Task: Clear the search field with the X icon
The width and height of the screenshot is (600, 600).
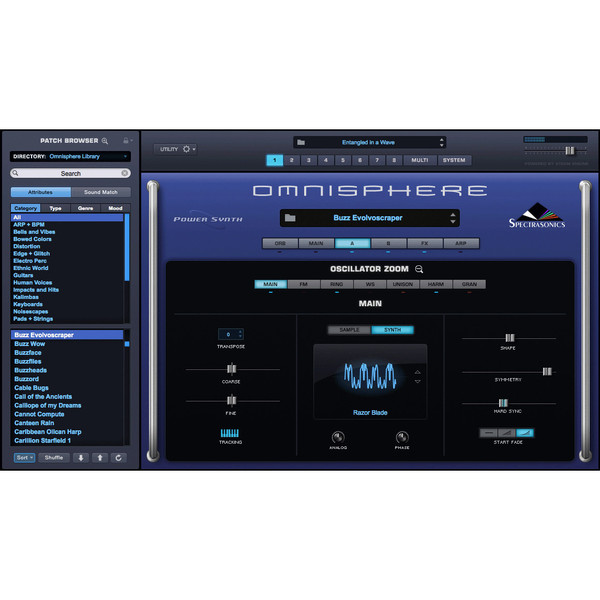Action: [x=125, y=173]
